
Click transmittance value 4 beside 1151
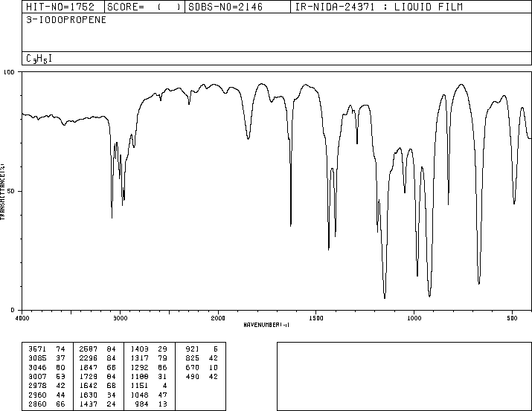pos(165,386)
